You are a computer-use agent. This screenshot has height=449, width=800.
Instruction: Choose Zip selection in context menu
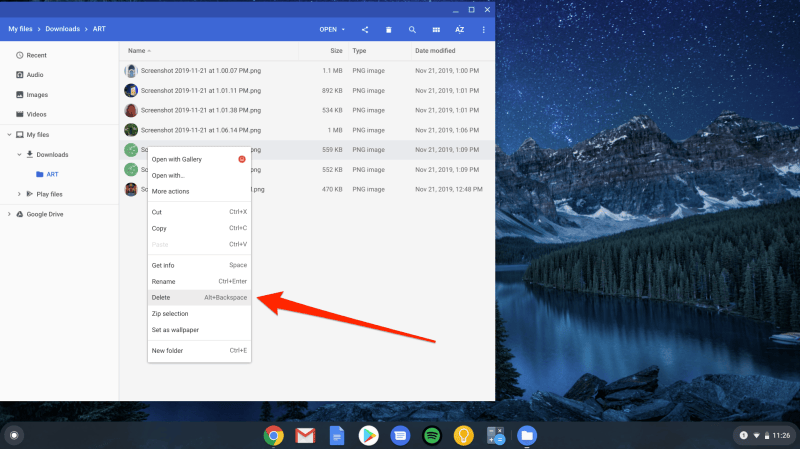point(199,314)
